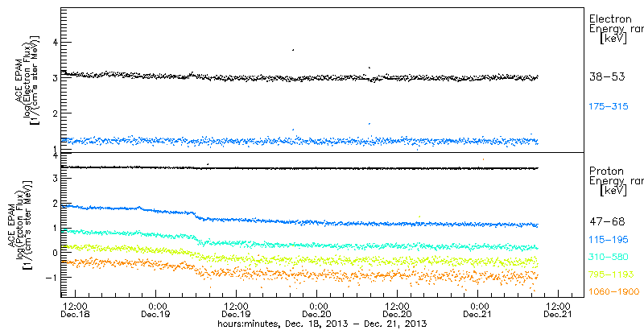Click the 12:00 Dec.21 time axis label
644x330 pixels.
pyautogui.click(x=558, y=311)
